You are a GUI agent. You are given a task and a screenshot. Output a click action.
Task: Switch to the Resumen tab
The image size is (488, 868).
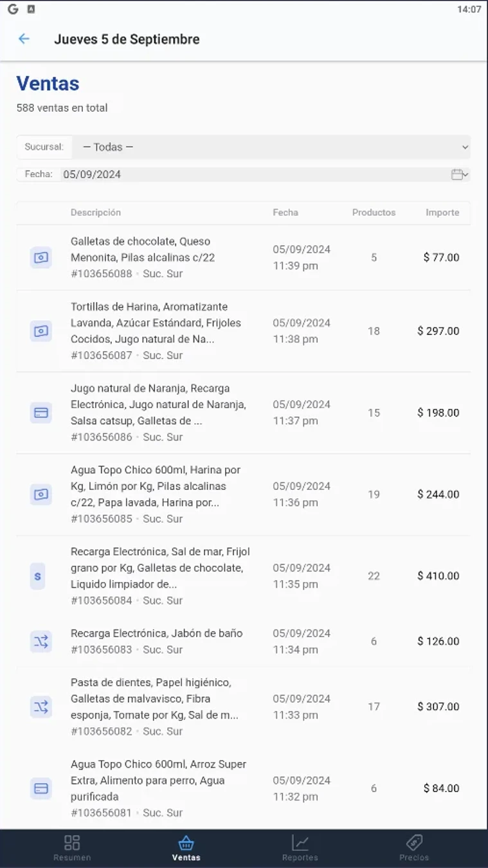(x=72, y=848)
